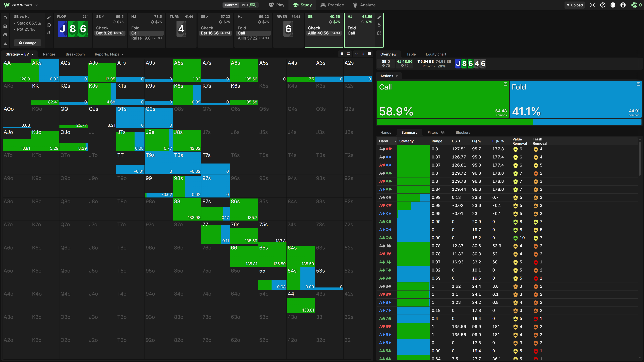Open the Strategy + EV dropdown
Screen dimensions: 644x362
20,54
